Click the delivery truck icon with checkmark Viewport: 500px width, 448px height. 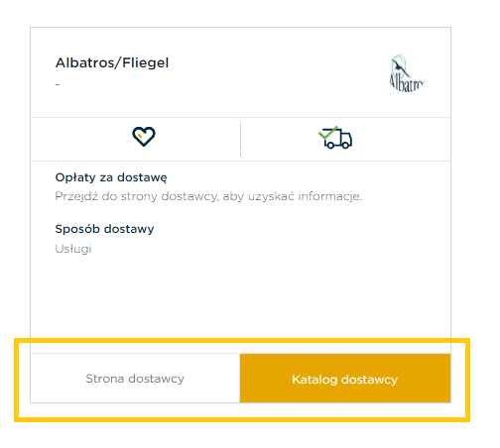[x=335, y=138]
